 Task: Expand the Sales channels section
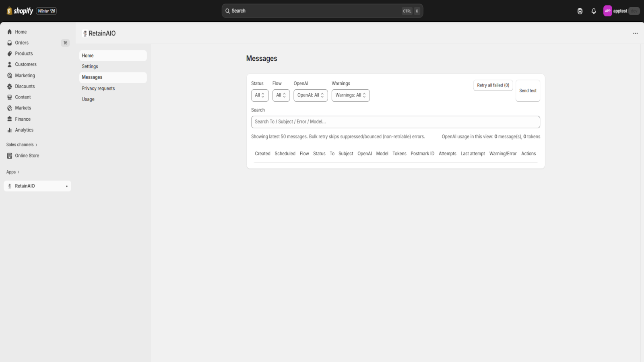[x=21, y=144]
